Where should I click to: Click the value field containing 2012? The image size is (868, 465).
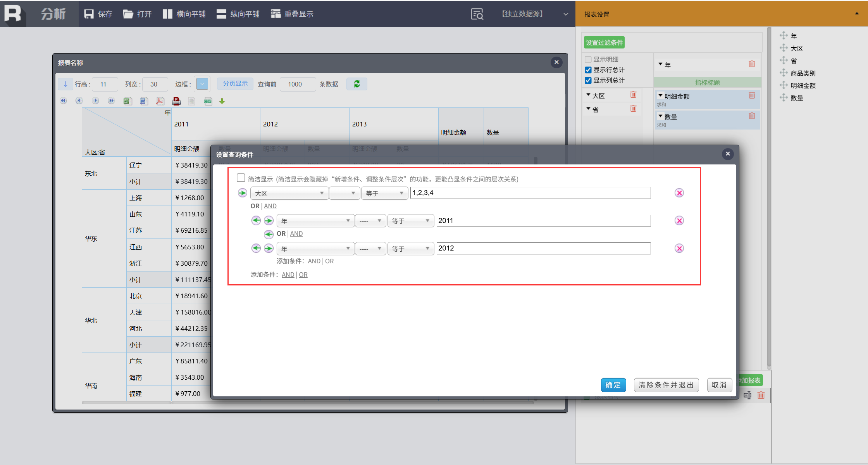543,248
